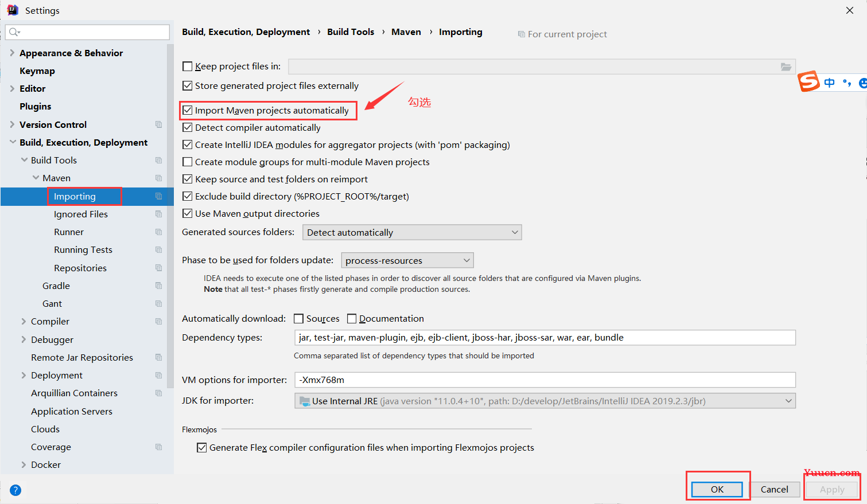Click the project-level icon beside Deployment
Image resolution: width=867 pixels, height=504 pixels.
159,375
